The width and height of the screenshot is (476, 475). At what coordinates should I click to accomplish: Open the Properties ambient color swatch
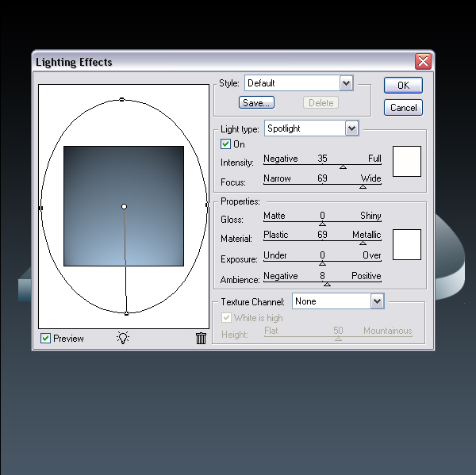(x=407, y=244)
